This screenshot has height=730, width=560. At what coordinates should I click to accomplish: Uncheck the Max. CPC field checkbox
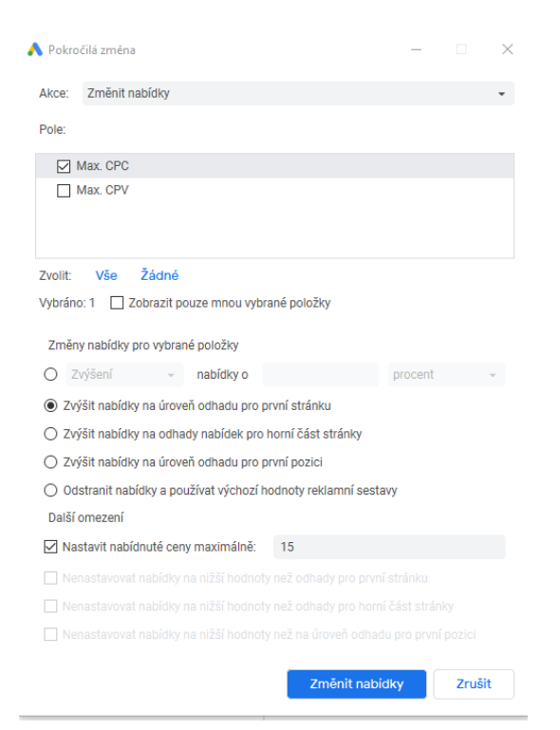pos(64,166)
